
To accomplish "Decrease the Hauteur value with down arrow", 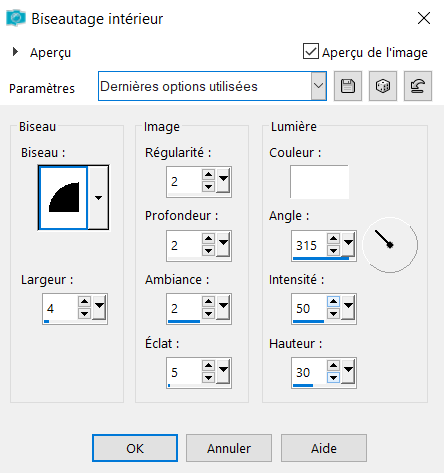I will click(x=333, y=378).
